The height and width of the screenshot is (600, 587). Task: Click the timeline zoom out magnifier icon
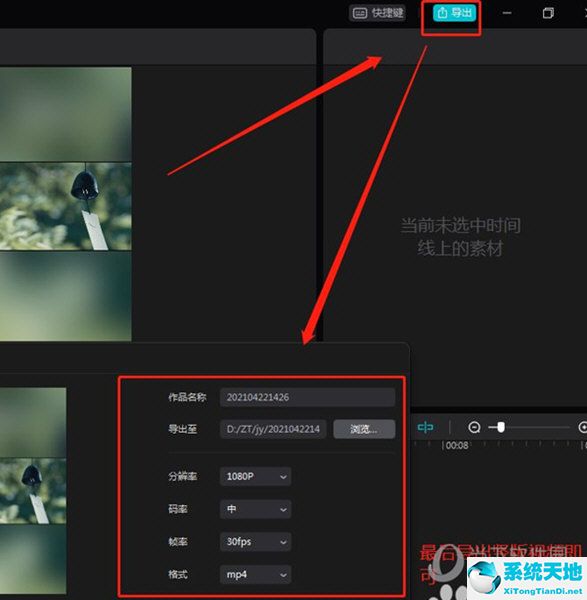pyautogui.click(x=474, y=427)
